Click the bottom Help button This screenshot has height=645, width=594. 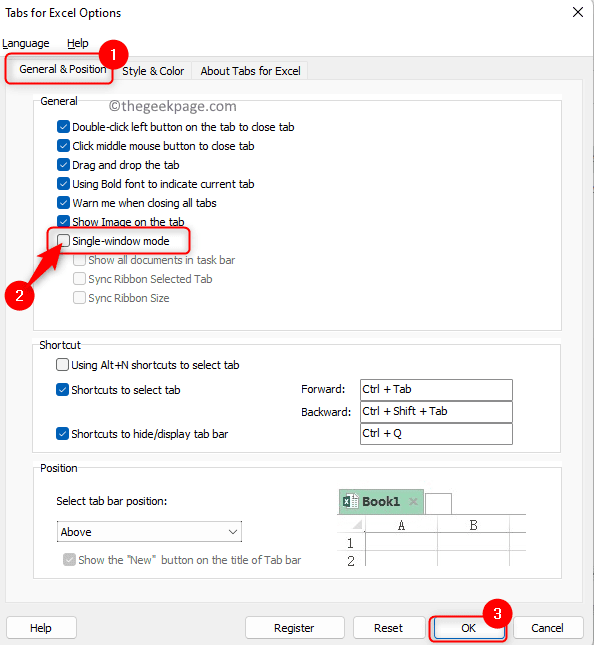click(41, 628)
